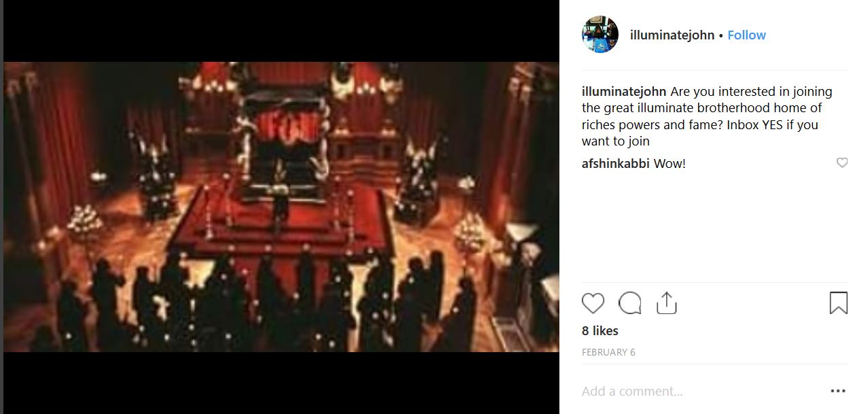The image size is (868, 414).
Task: Follow illuminatejohn
Action: pyautogui.click(x=746, y=35)
